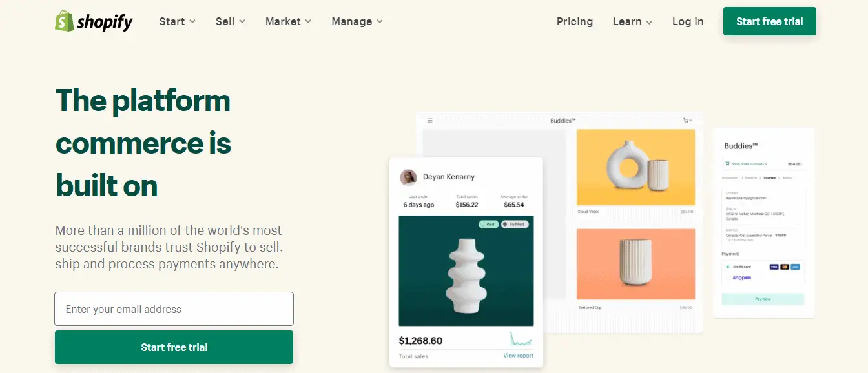Viewport: 868px width, 373px height.
Task: Click Start free trial in the header
Action: (770, 21)
